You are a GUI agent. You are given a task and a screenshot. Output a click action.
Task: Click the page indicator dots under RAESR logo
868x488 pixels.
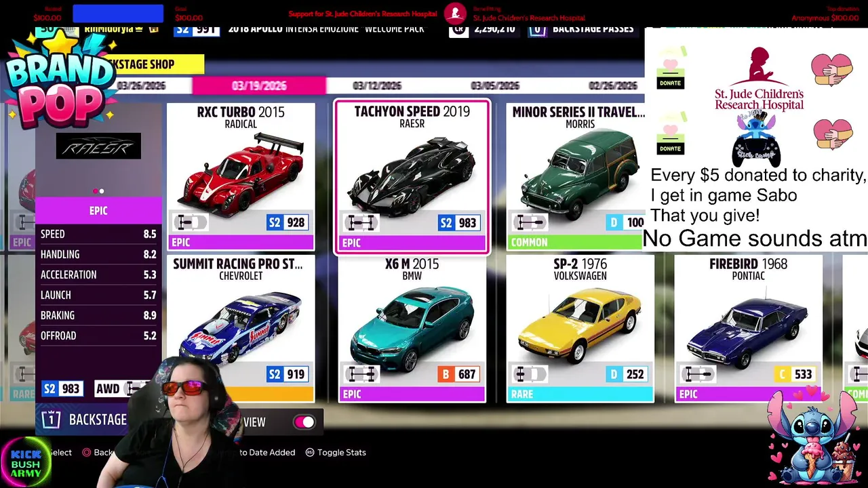click(98, 191)
